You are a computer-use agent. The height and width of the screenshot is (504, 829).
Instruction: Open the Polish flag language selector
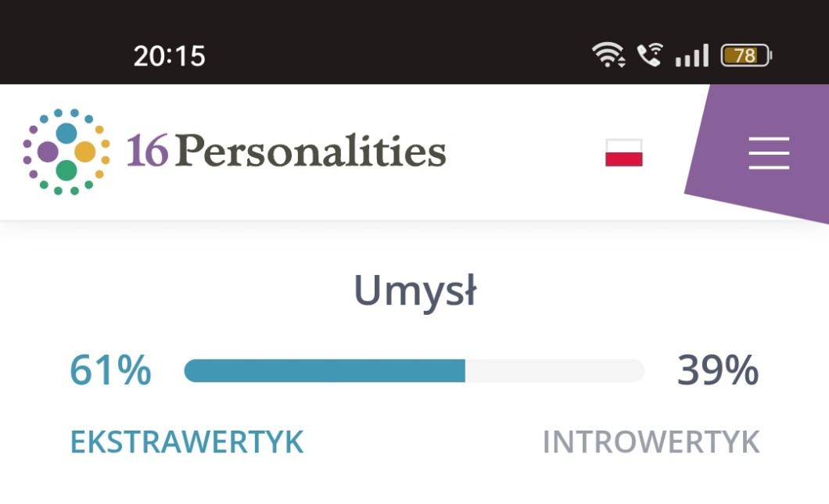pyautogui.click(x=623, y=152)
